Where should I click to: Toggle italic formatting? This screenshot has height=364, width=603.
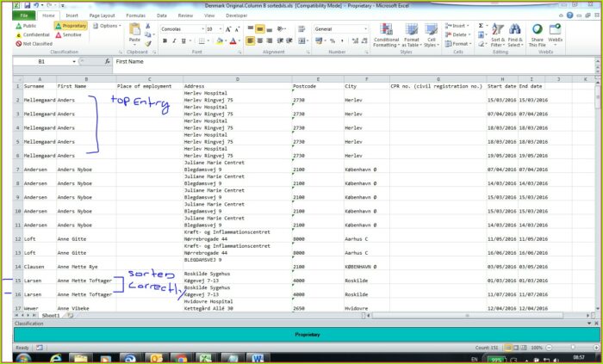click(x=174, y=40)
